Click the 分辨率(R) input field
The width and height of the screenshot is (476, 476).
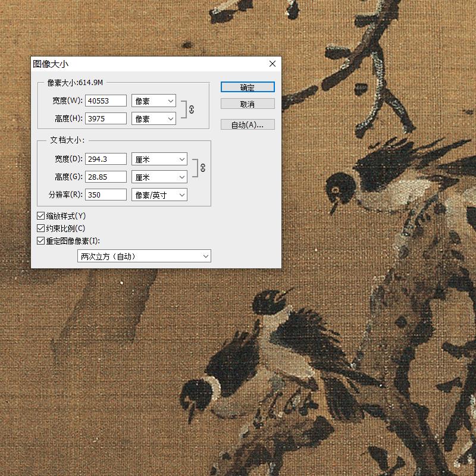click(106, 195)
